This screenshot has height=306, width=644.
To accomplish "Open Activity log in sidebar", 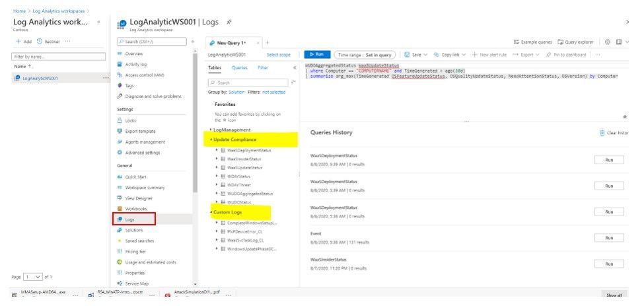I will point(135,65).
